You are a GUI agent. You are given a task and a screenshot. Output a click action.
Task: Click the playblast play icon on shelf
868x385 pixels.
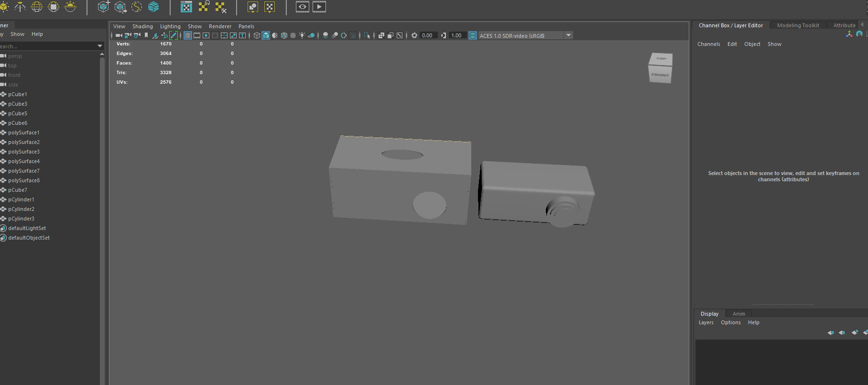click(319, 7)
